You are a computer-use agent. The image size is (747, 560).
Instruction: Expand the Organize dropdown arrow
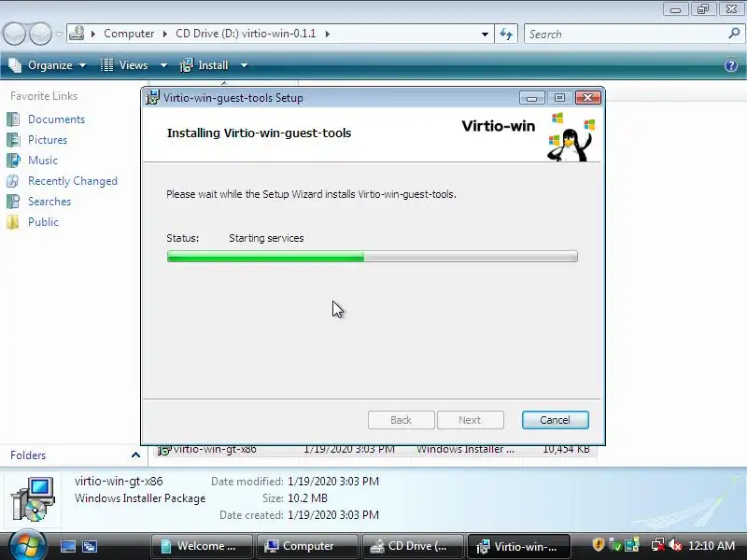(82, 65)
